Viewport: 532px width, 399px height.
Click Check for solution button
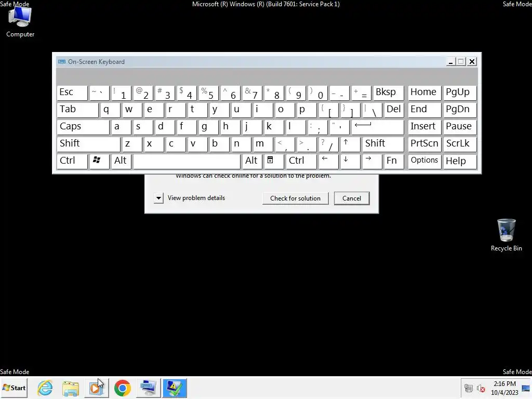point(295,198)
